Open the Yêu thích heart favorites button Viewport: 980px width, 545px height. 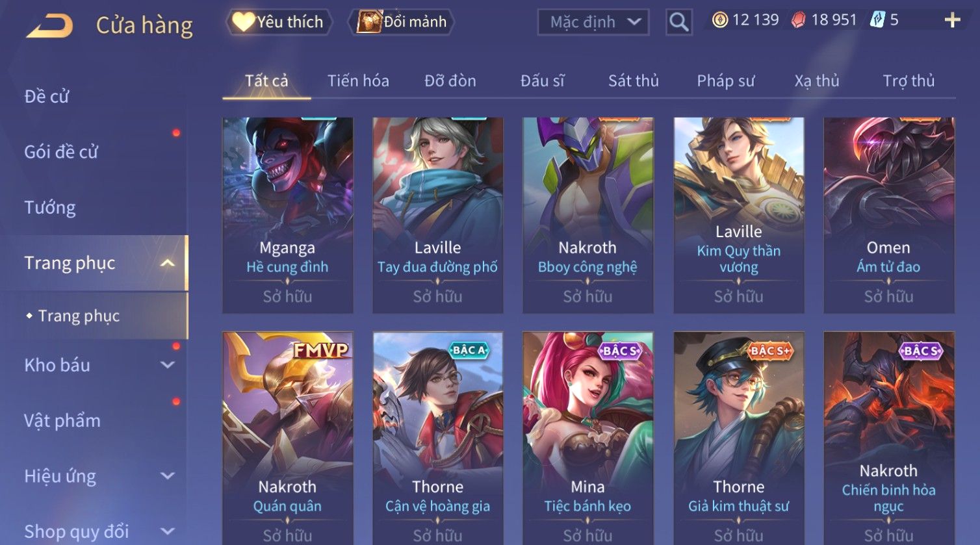pyautogui.click(x=279, y=22)
